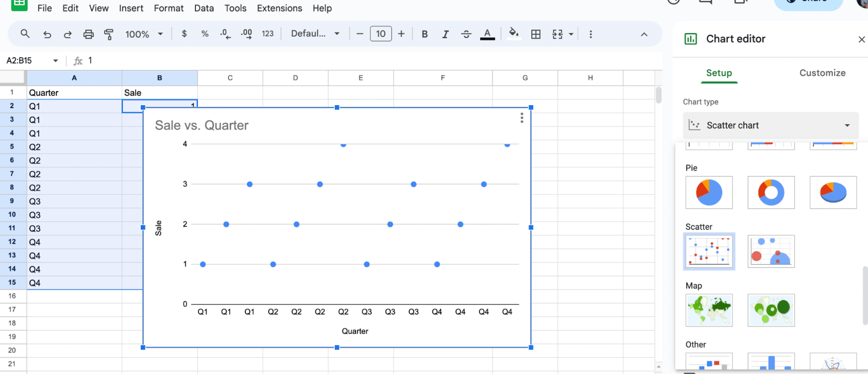This screenshot has width=868, height=374.
Task: Click the format as currency dollar icon
Action: point(184,34)
